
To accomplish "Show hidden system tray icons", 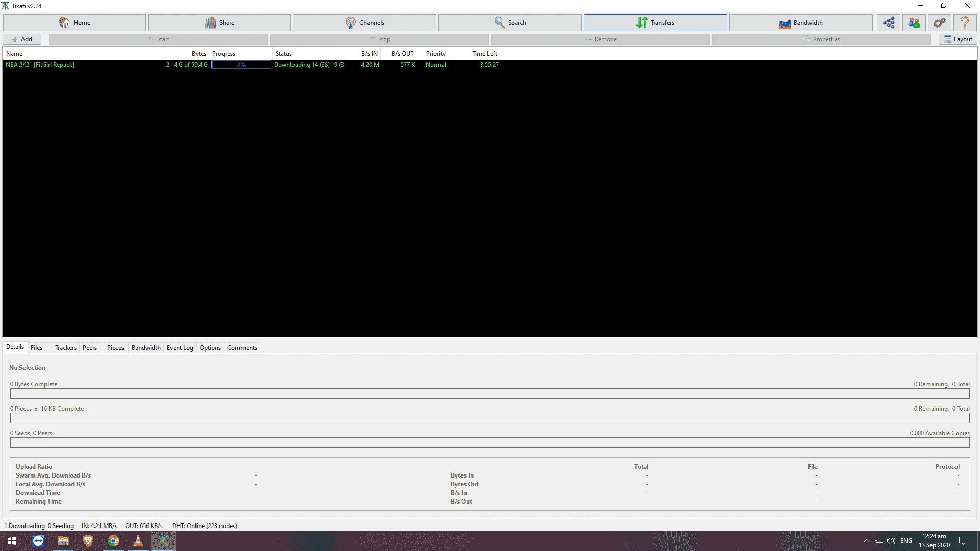I will (866, 541).
